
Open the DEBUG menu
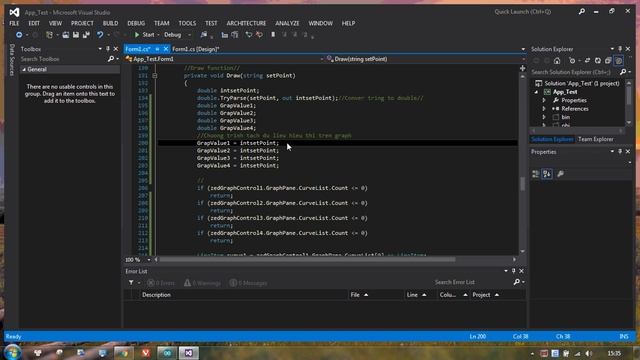coord(136,23)
